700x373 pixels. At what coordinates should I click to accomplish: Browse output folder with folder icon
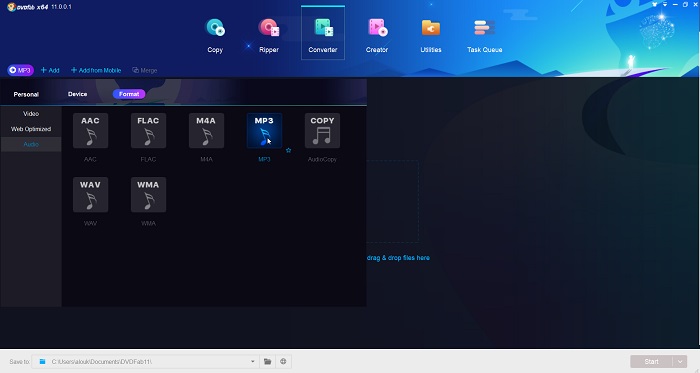267,361
